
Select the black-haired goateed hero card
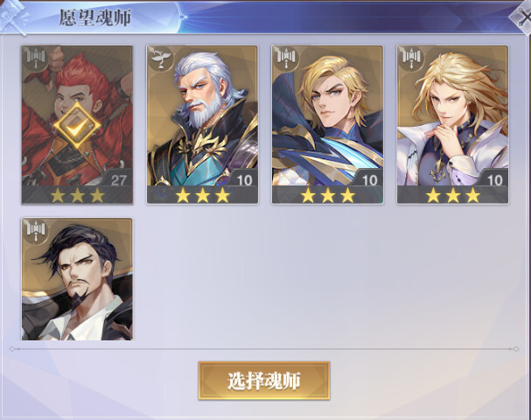point(77,279)
